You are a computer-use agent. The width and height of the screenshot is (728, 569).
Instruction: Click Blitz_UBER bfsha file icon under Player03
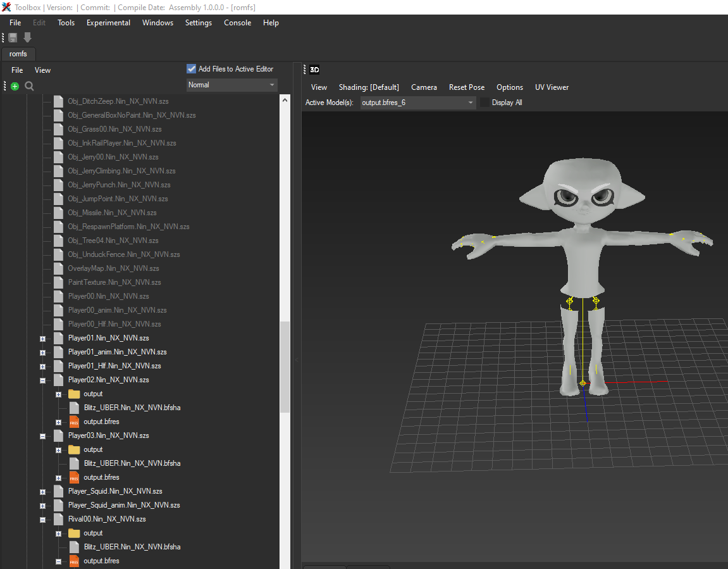[74, 463]
